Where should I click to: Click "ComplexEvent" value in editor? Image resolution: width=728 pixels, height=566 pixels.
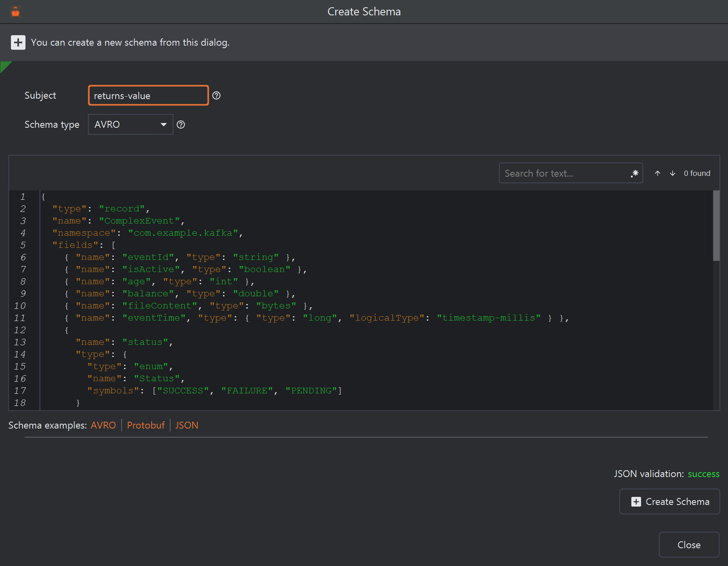[x=139, y=221]
